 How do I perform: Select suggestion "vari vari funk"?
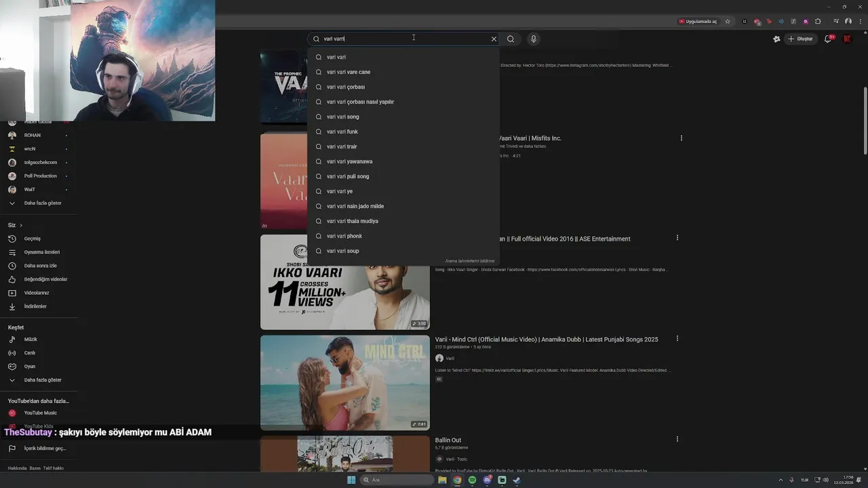403,131
